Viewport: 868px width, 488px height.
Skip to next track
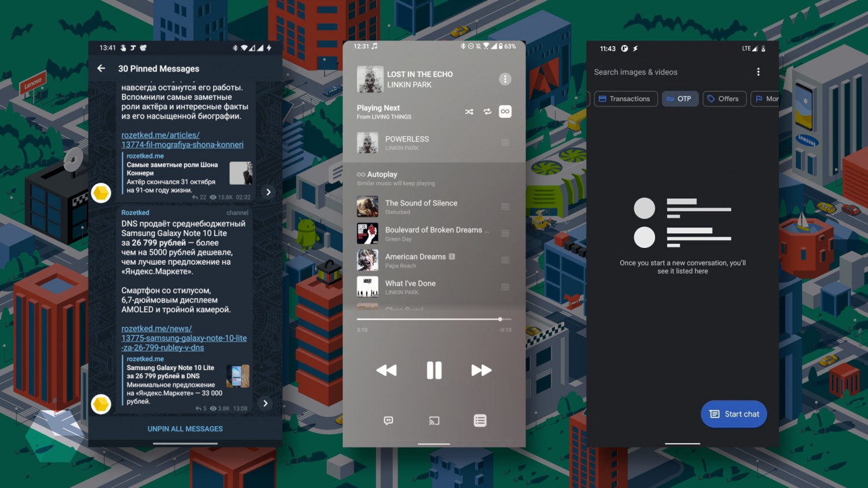coord(481,371)
